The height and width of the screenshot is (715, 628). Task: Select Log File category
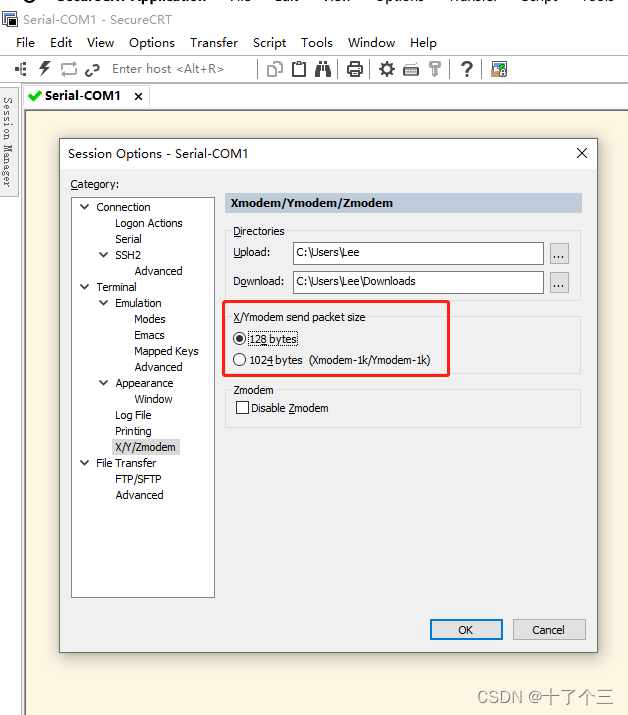pyautogui.click(x=133, y=415)
